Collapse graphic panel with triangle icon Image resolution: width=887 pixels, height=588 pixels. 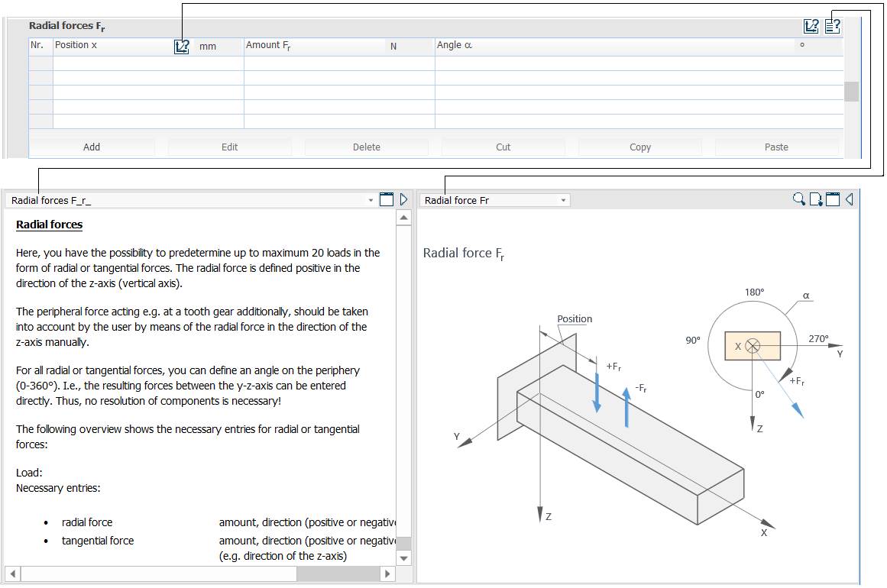[x=849, y=199]
